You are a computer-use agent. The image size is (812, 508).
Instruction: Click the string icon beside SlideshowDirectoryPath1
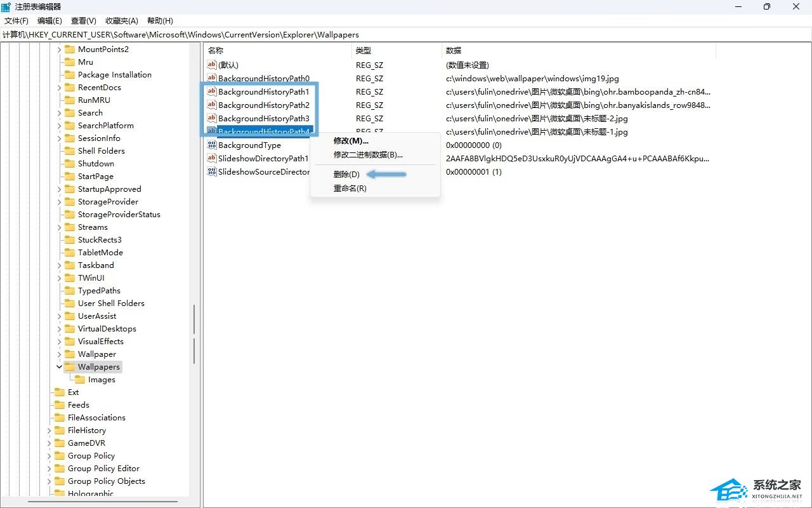pyautogui.click(x=212, y=158)
